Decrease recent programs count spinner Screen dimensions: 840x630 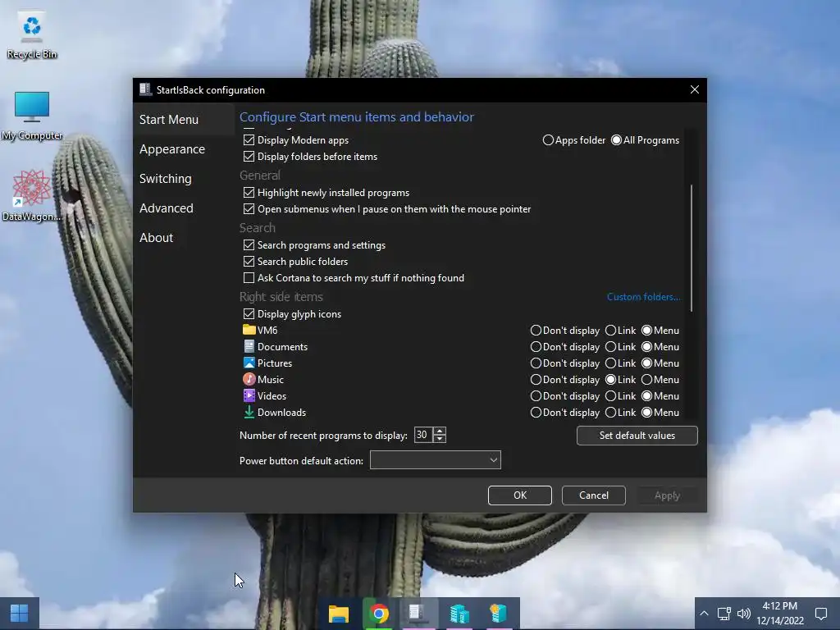click(x=440, y=439)
